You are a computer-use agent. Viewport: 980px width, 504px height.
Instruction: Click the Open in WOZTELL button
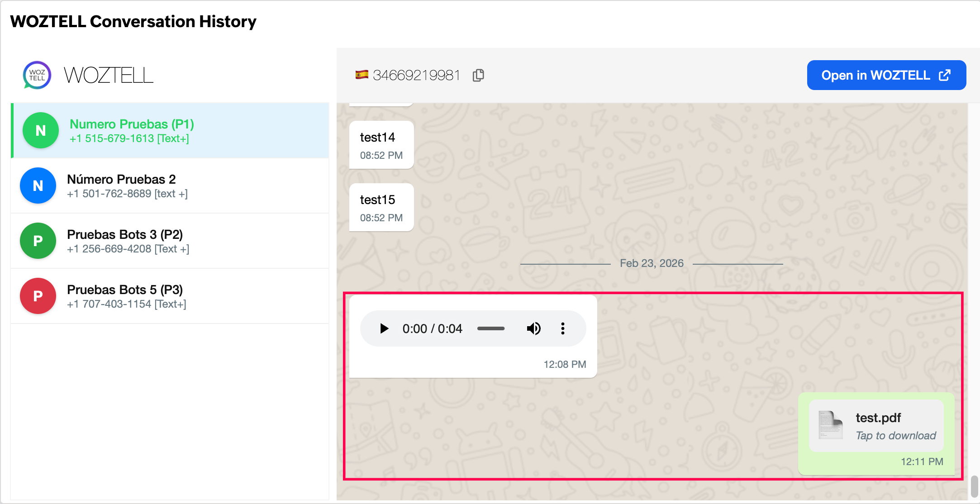tap(886, 75)
